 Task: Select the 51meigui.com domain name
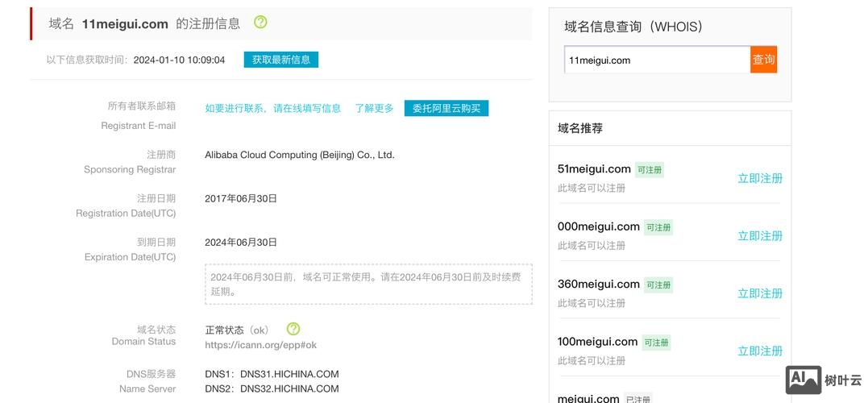point(594,169)
